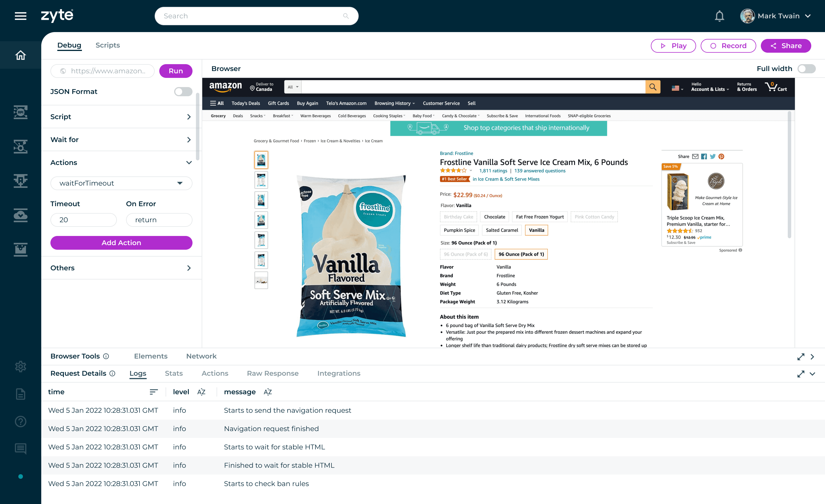
Task: Switch to the Scripts tab
Action: pos(107,45)
